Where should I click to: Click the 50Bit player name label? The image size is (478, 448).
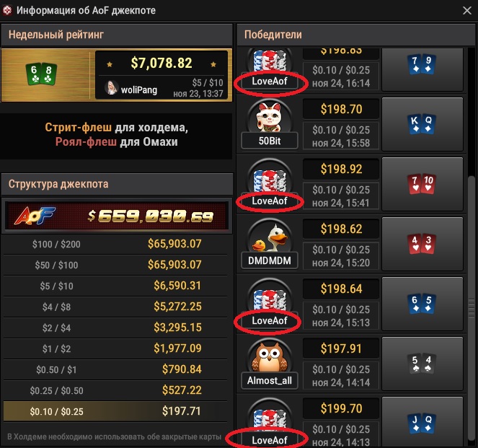(x=270, y=141)
